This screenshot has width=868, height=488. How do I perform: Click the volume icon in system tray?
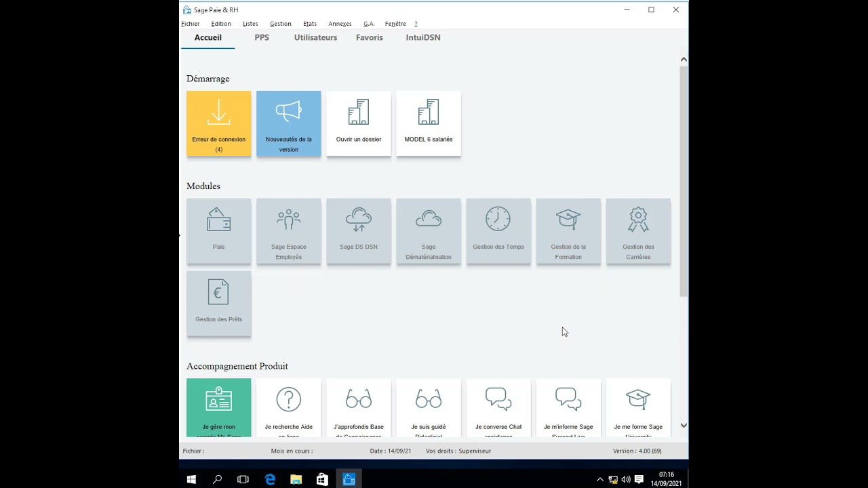pos(625,480)
